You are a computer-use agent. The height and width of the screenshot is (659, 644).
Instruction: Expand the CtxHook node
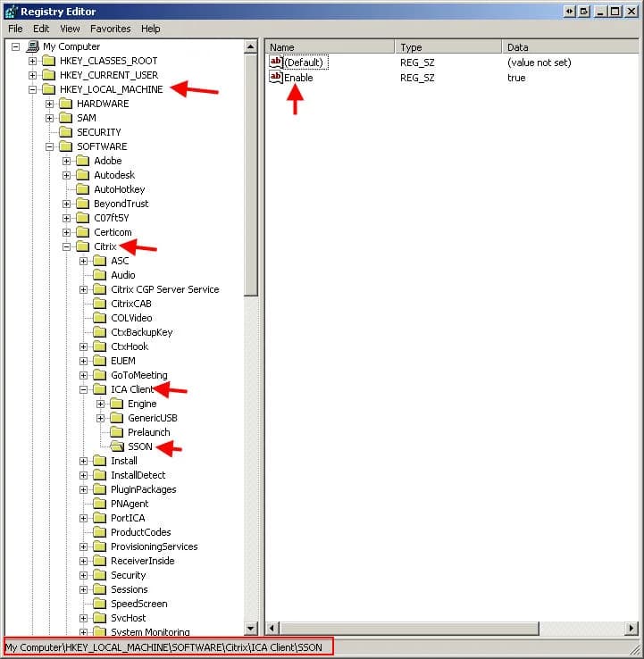tap(83, 346)
